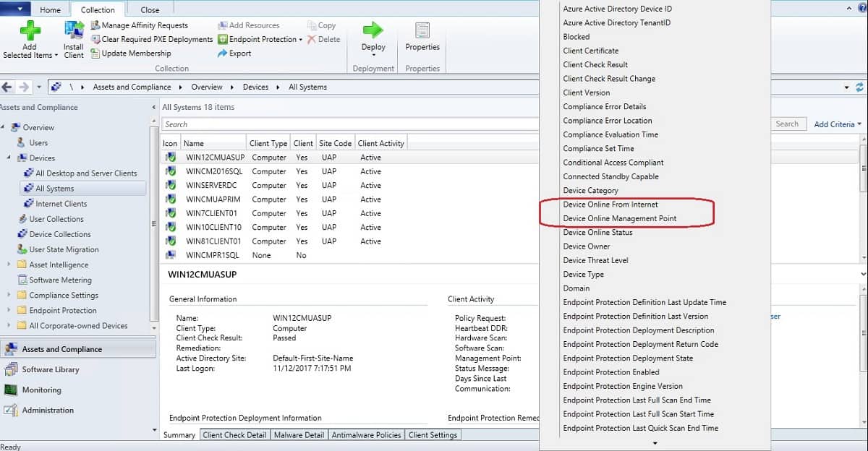Click the Manage Affinity Requests icon
The width and height of the screenshot is (868, 451).
(96, 25)
